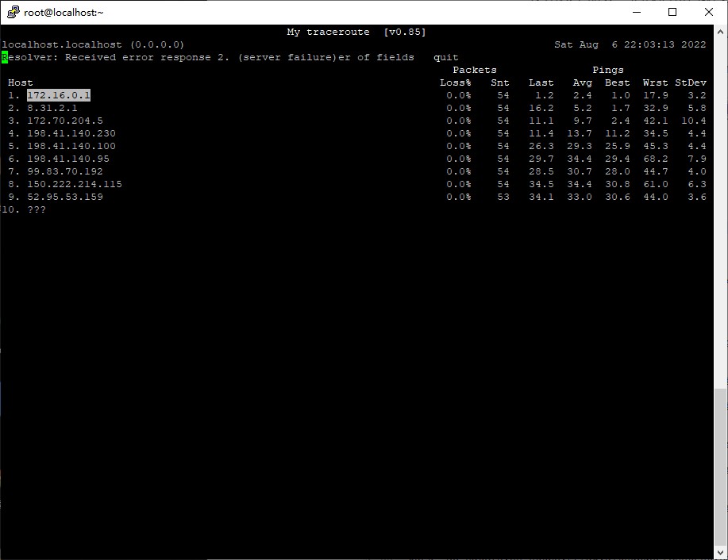
Task: Click the Last column header
Action: tap(541, 82)
